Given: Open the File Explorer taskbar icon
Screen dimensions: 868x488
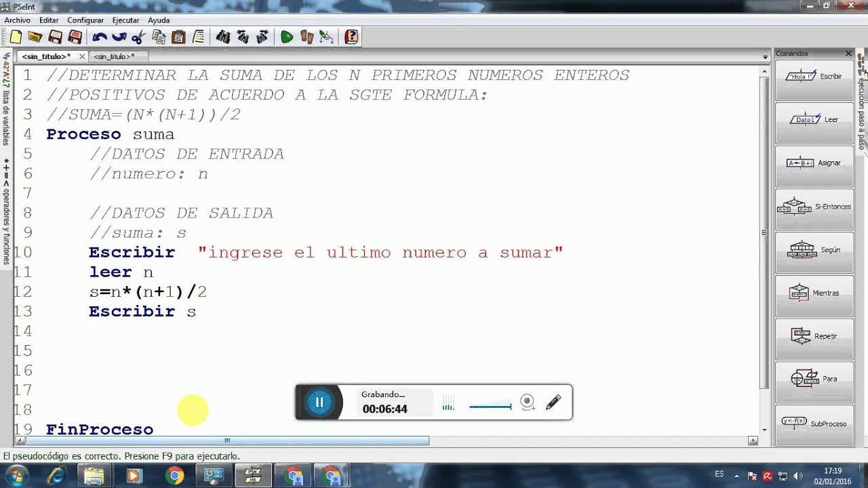Looking at the screenshot, I should click(x=94, y=476).
